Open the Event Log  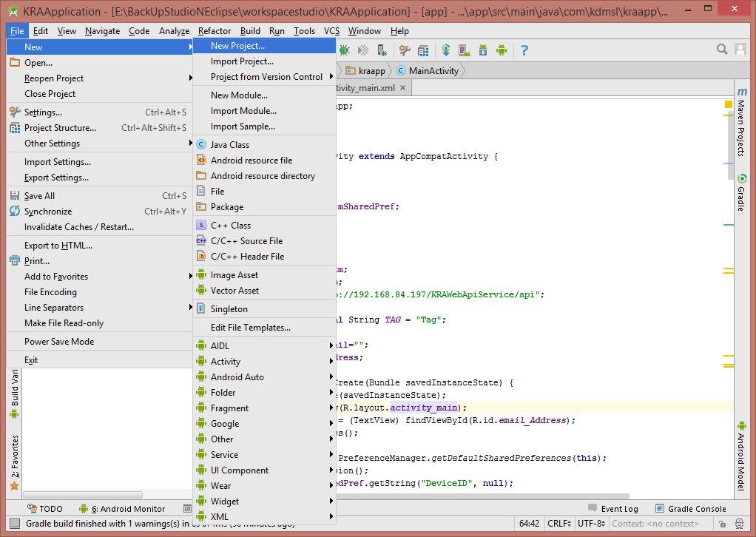click(618, 508)
